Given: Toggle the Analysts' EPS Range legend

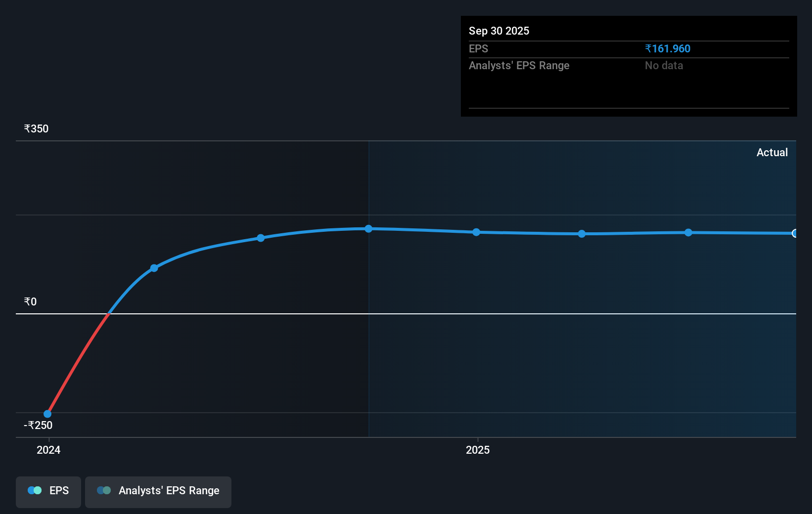Looking at the screenshot, I should point(158,492).
